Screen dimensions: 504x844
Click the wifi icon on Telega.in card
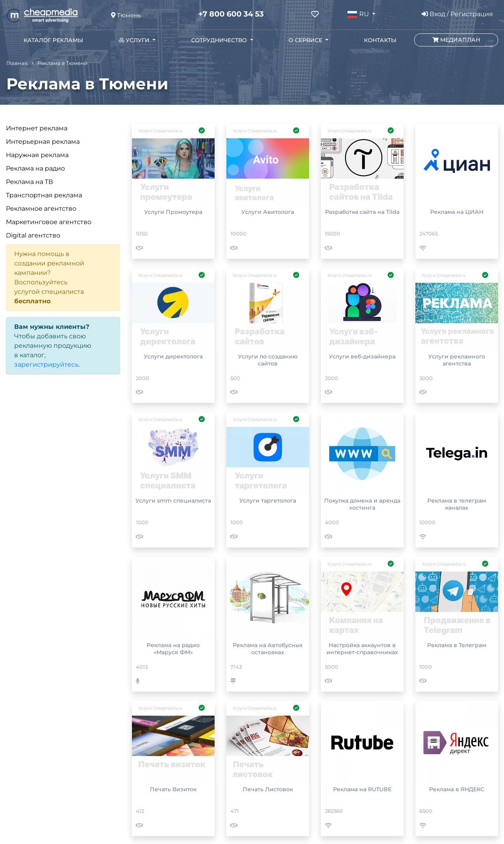(423, 536)
